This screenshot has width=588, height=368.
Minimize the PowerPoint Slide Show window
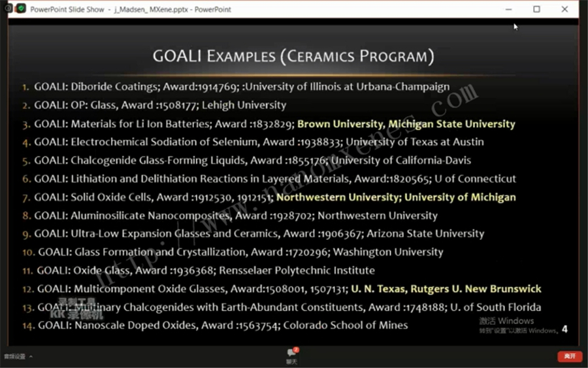[x=508, y=9]
